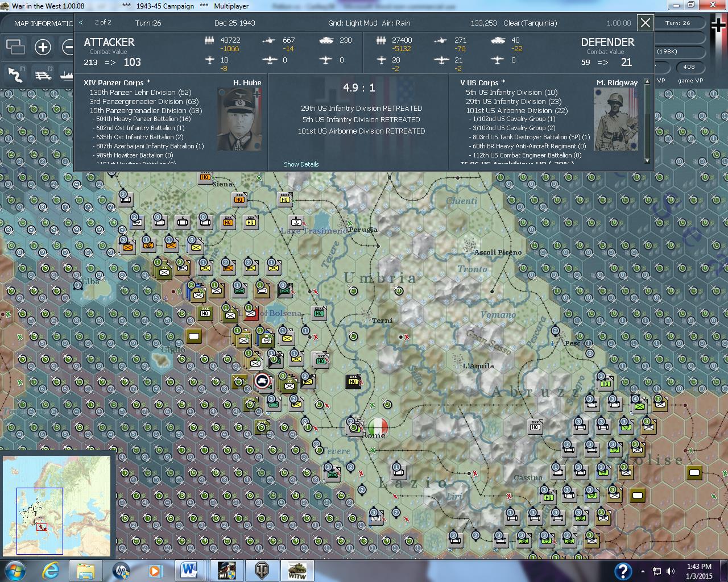
Task: Click defender tank count icon
Action: click(497, 40)
